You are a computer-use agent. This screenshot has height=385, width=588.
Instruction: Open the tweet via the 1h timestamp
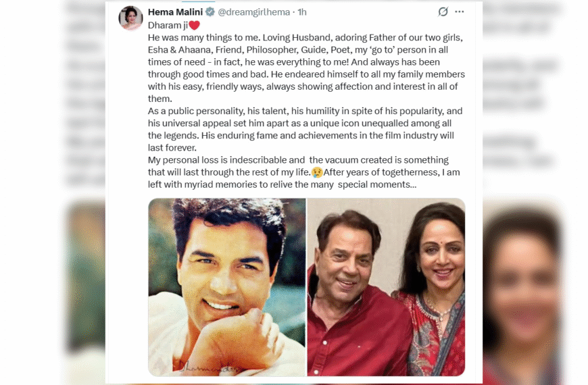pos(302,12)
